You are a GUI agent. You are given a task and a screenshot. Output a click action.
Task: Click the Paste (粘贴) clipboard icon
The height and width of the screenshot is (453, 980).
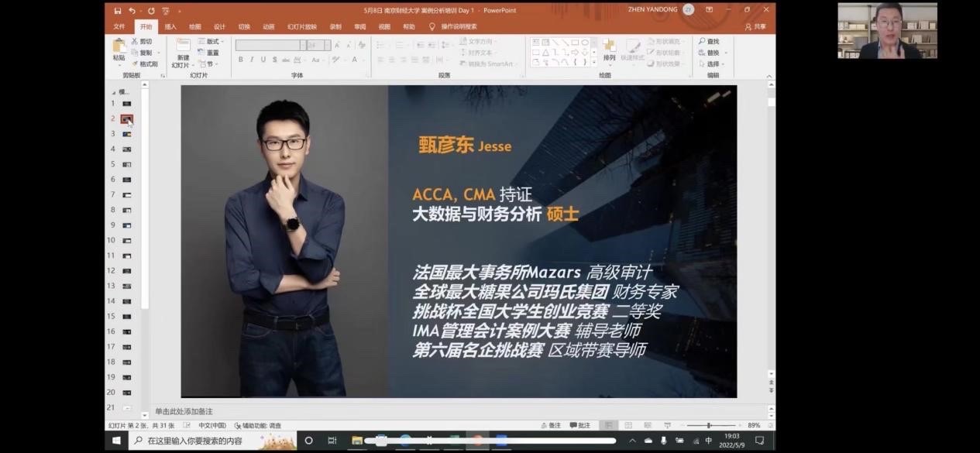click(119, 47)
